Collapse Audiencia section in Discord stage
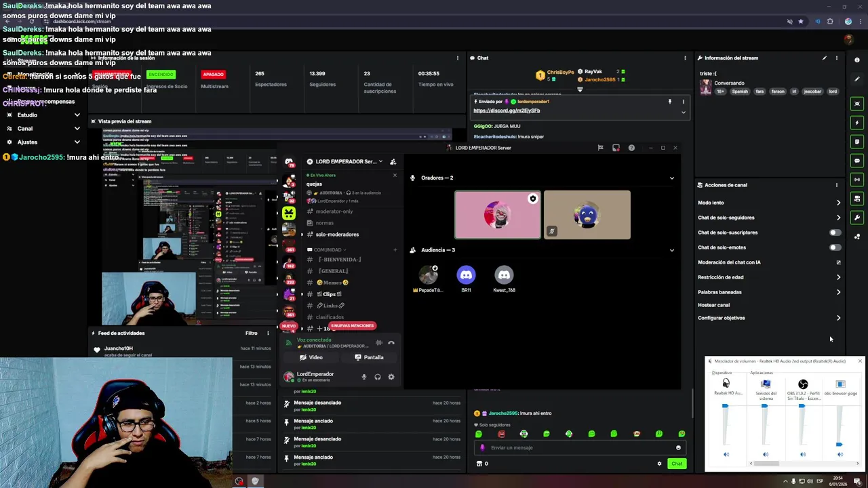868x488 pixels. coord(672,250)
